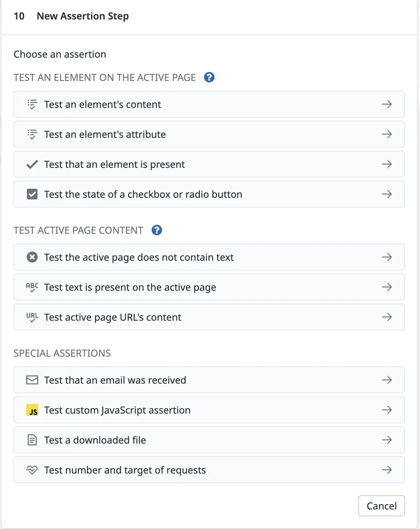Viewport: 420px width, 529px height.
Task: Click the checkmark icon for element is present
Action: 32,164
